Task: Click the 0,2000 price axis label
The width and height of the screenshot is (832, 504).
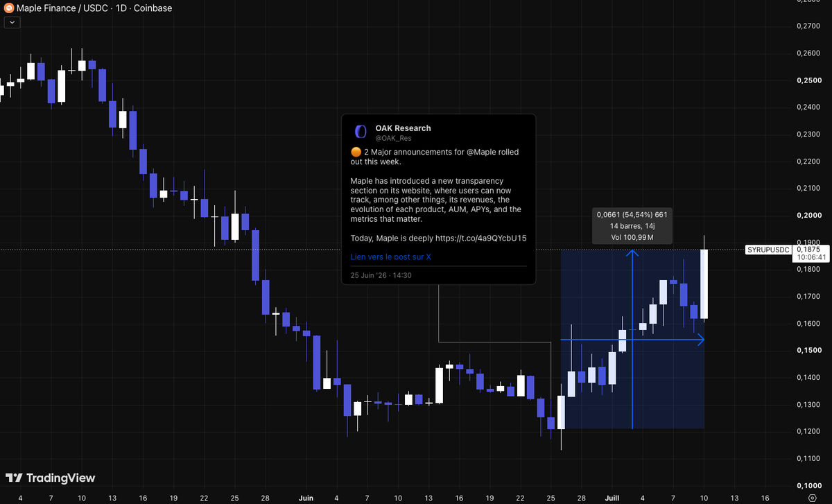Action: pyautogui.click(x=808, y=216)
